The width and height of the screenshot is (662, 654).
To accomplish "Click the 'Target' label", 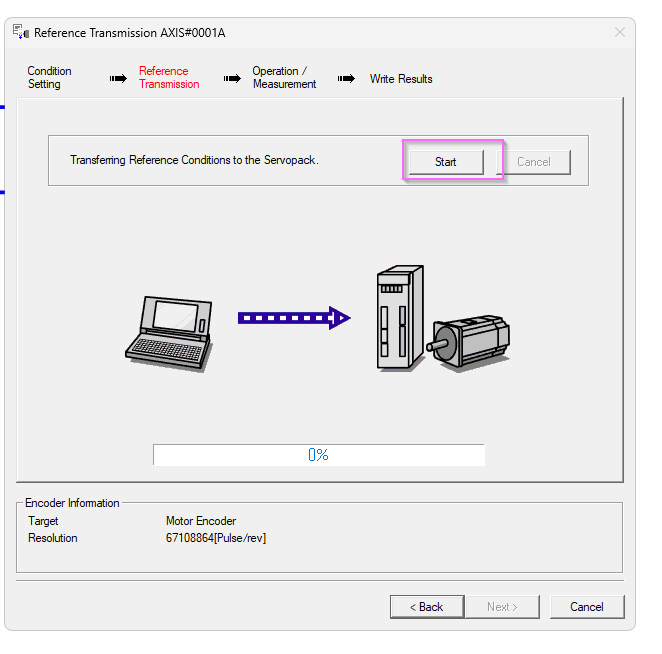I will [x=43, y=521].
